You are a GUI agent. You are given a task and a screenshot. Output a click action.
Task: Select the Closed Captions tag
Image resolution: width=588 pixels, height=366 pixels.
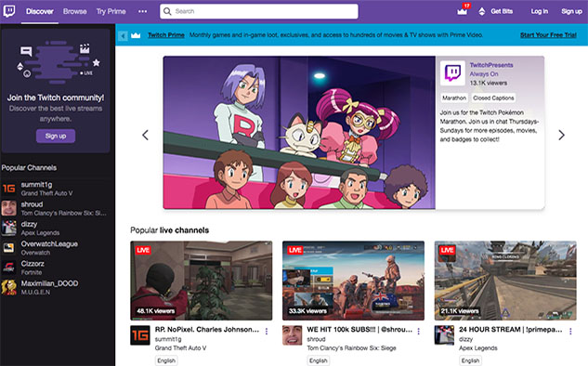click(x=493, y=98)
